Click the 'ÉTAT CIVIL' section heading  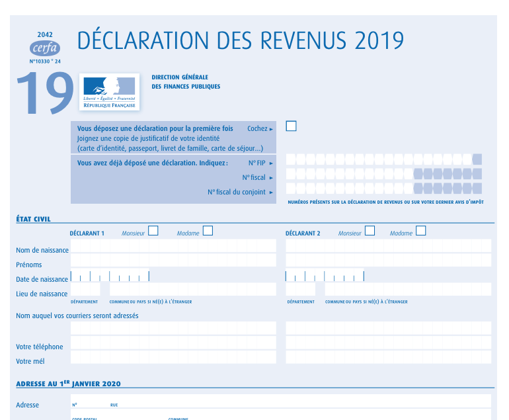click(34, 219)
